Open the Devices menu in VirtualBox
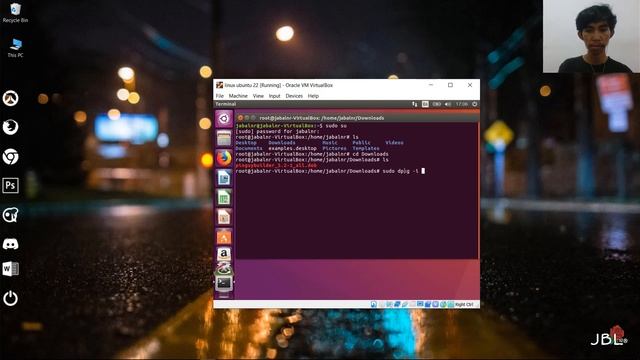This screenshot has width=640, height=360. click(x=294, y=96)
